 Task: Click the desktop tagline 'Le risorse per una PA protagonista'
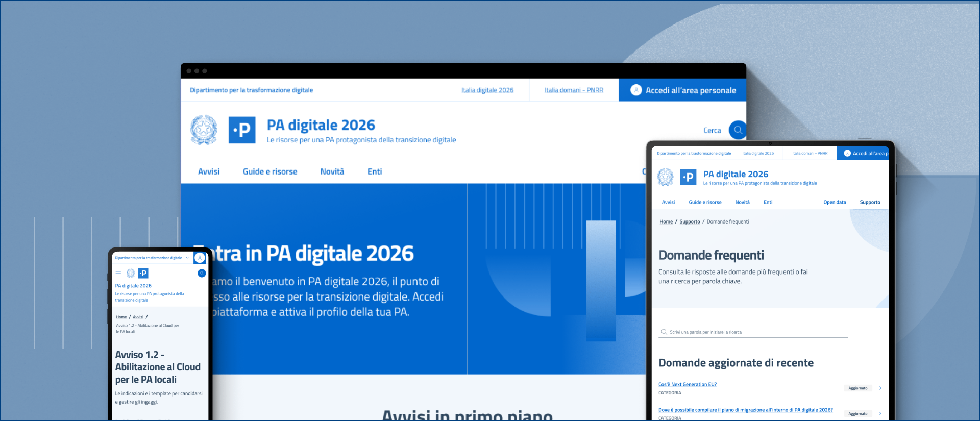coord(361,140)
